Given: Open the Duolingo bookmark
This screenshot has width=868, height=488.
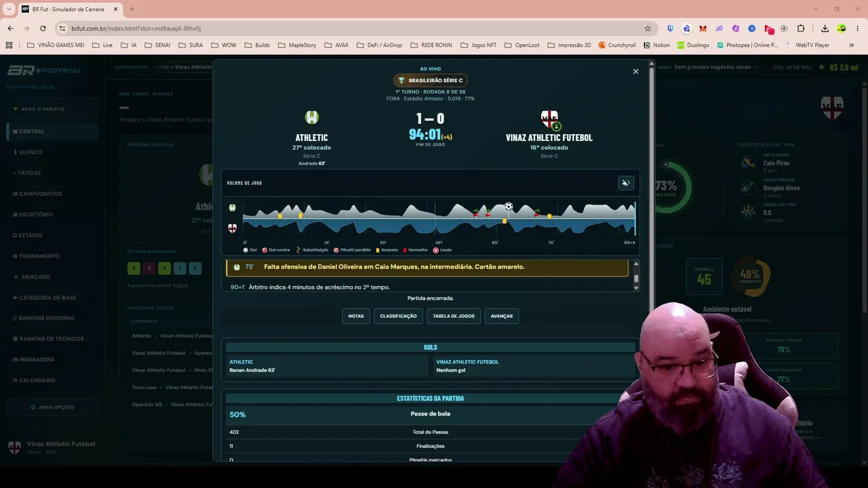Looking at the screenshot, I should [x=692, y=45].
